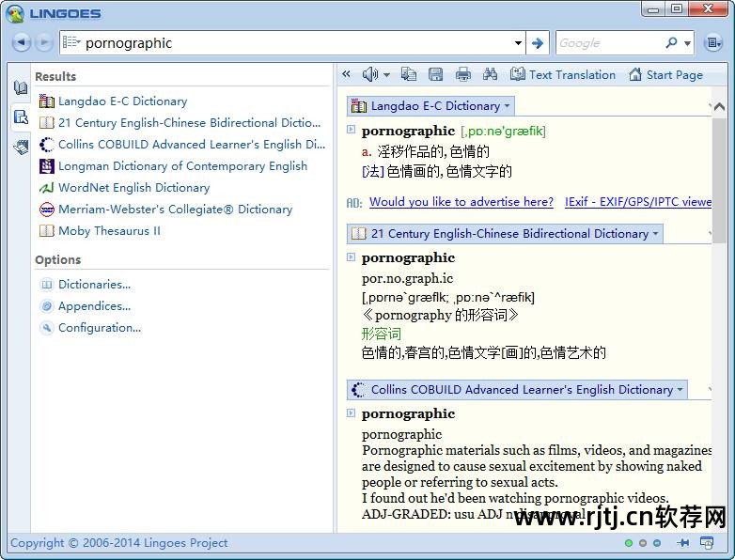The width and height of the screenshot is (735, 560).
Task: Go forward with the forward arrow button
Action: [44, 42]
